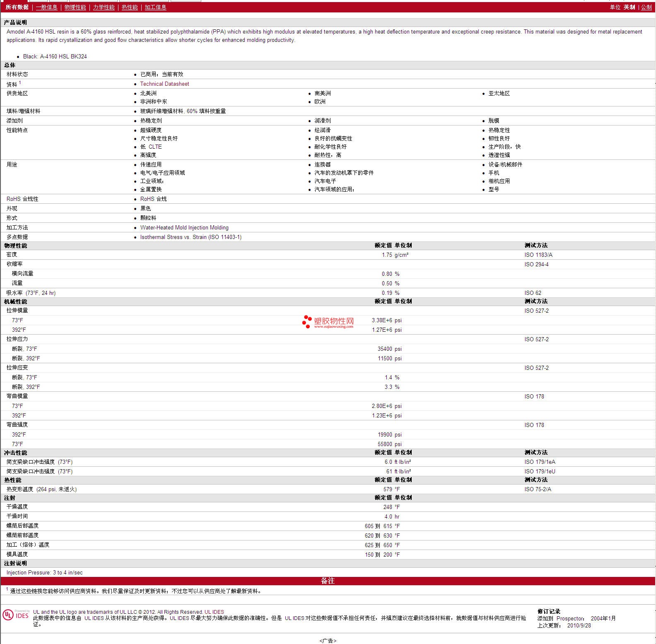Switch to the 一般信息 tab
Screen dimensions: 656x644
tap(46, 7)
